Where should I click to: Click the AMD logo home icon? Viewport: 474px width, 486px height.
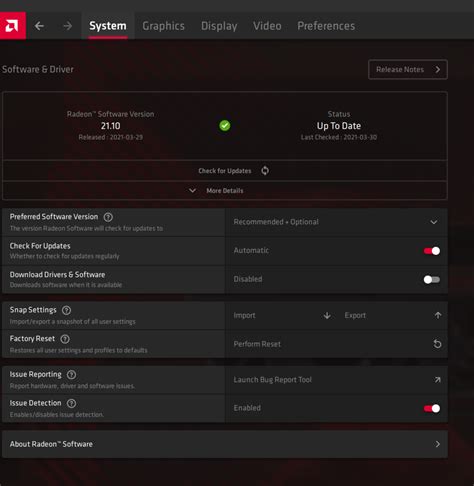tap(12, 26)
